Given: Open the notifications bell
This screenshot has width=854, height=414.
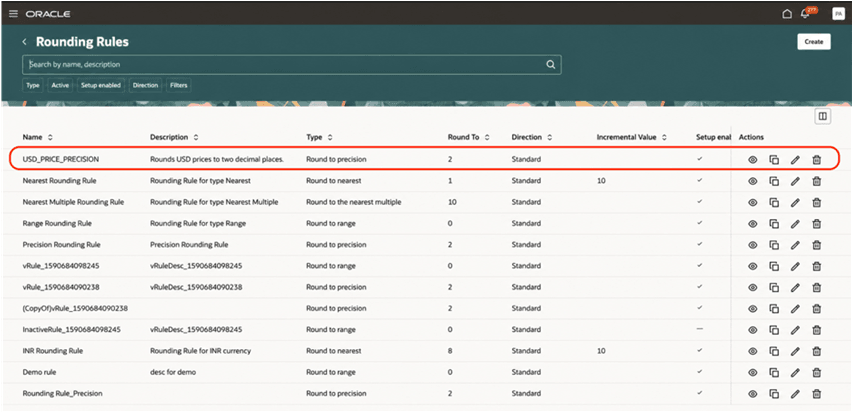Looking at the screenshot, I should click(x=805, y=14).
